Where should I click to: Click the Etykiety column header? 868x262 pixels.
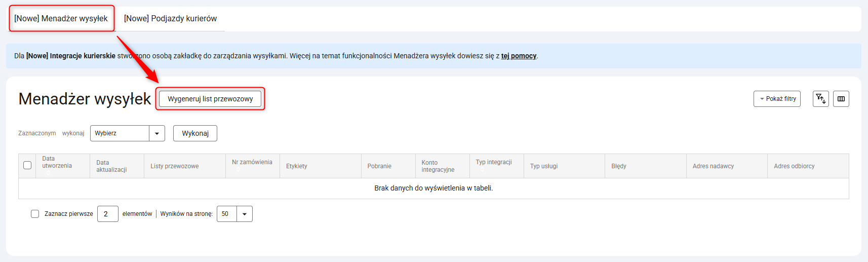click(x=297, y=166)
